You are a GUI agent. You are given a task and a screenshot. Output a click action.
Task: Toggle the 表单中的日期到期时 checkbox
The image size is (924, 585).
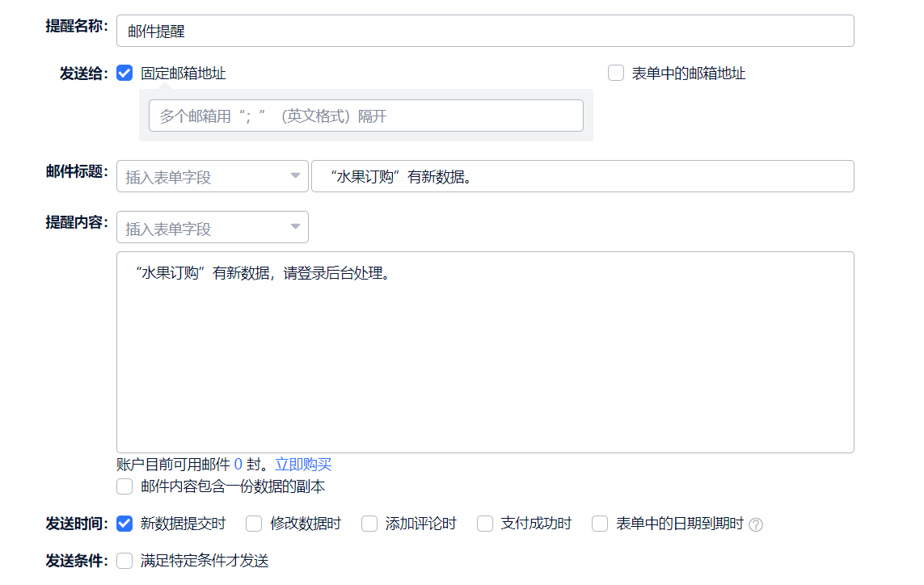[600, 524]
